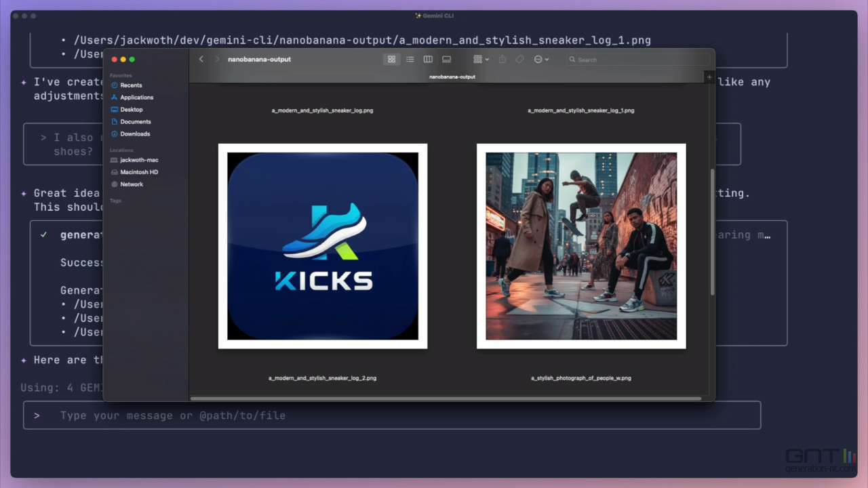
Task: Open the Group By dropdown
Action: (x=481, y=60)
